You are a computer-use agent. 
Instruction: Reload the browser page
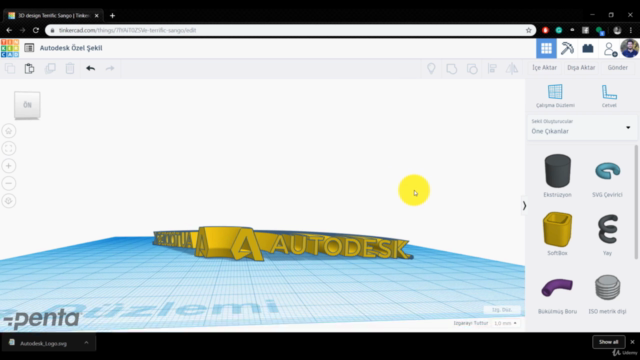click(x=36, y=30)
